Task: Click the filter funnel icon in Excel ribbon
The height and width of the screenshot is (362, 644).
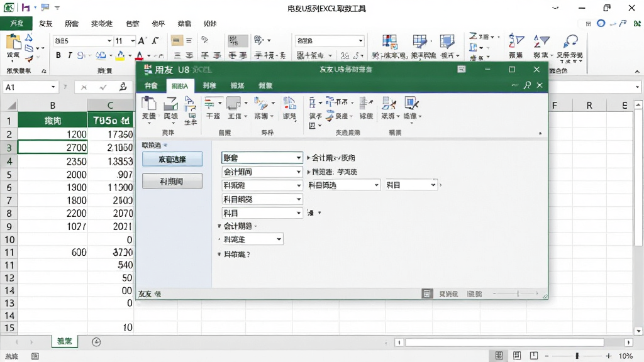Action: [x=541, y=41]
